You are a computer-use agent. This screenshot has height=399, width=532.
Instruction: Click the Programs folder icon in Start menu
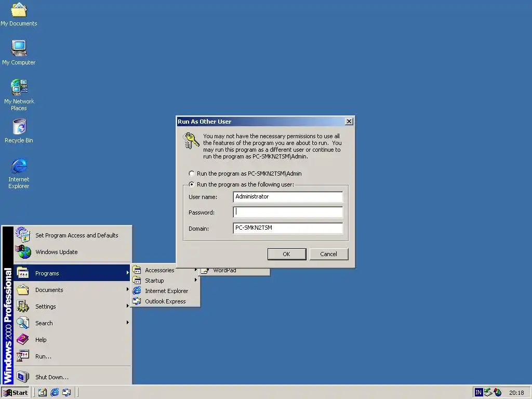(x=23, y=273)
